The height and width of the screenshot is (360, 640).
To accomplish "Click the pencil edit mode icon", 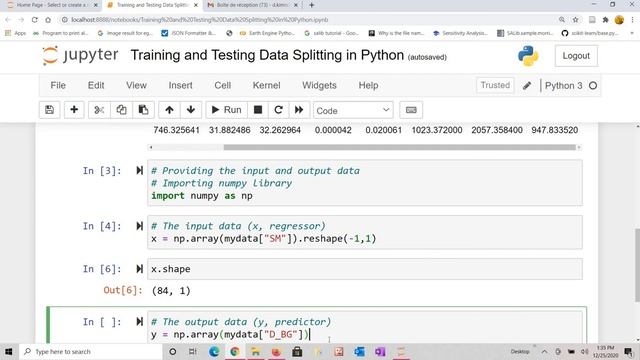I will [527, 86].
